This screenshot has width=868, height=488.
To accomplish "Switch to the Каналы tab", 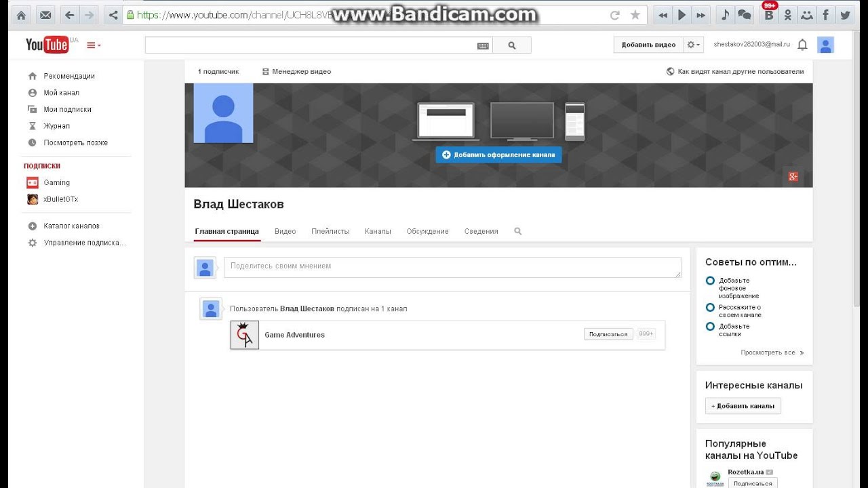I will click(x=378, y=231).
